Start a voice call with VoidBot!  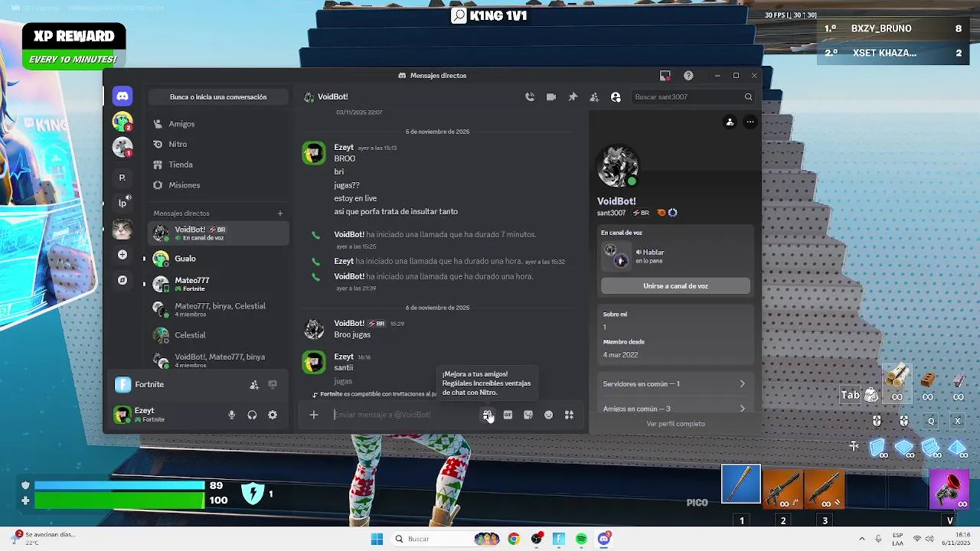click(530, 97)
